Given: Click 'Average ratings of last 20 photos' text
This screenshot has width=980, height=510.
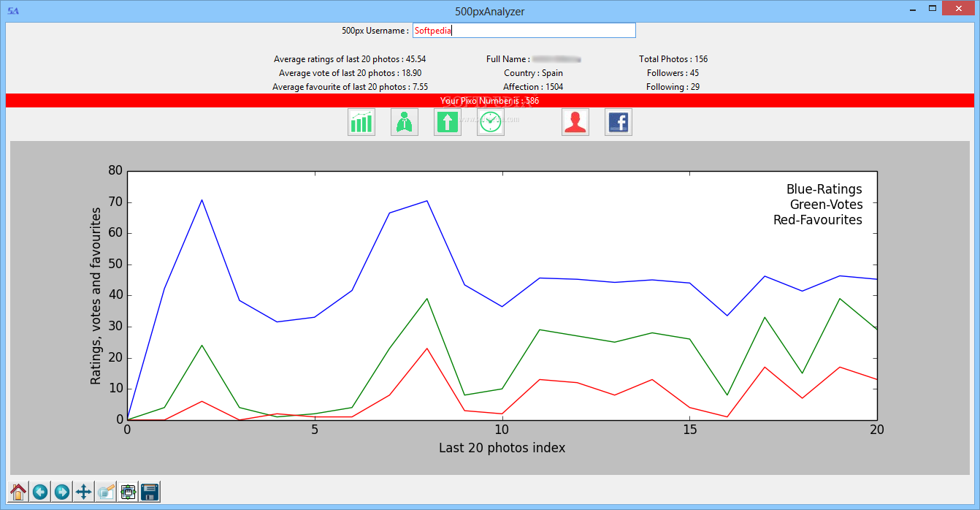Looking at the screenshot, I should coord(350,59).
